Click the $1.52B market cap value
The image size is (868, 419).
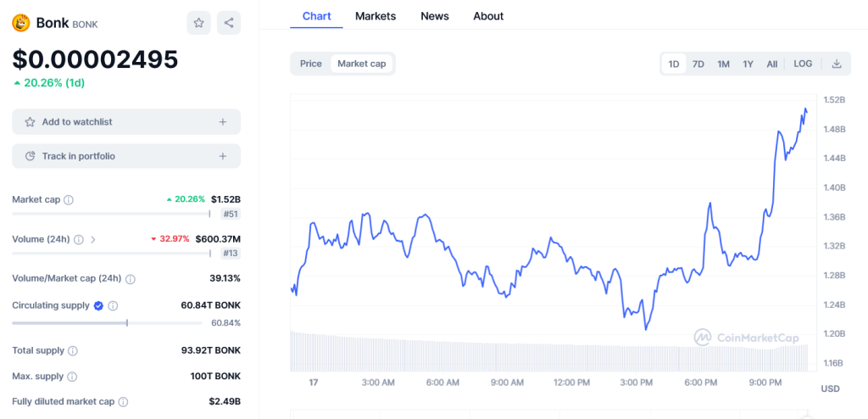point(225,199)
